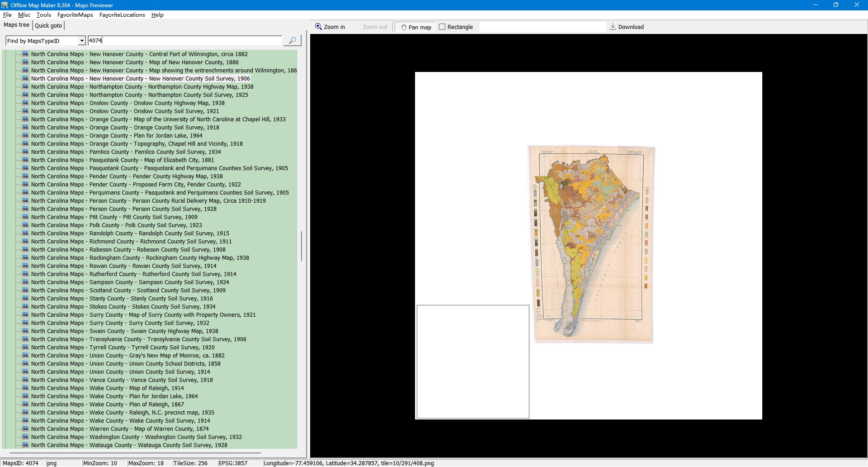Screen dimensions: 868x467
Task: Click the Download arrow icon
Action: [613, 27]
